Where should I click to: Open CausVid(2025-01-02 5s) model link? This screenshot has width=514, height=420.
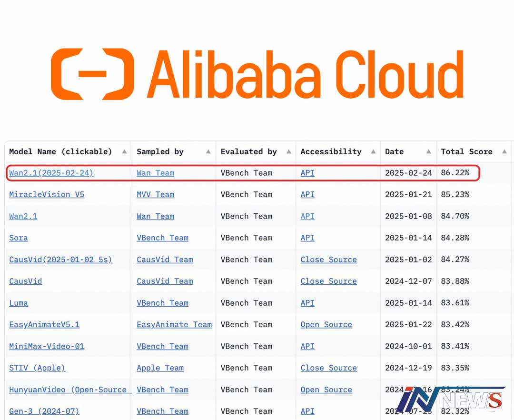[60, 260]
